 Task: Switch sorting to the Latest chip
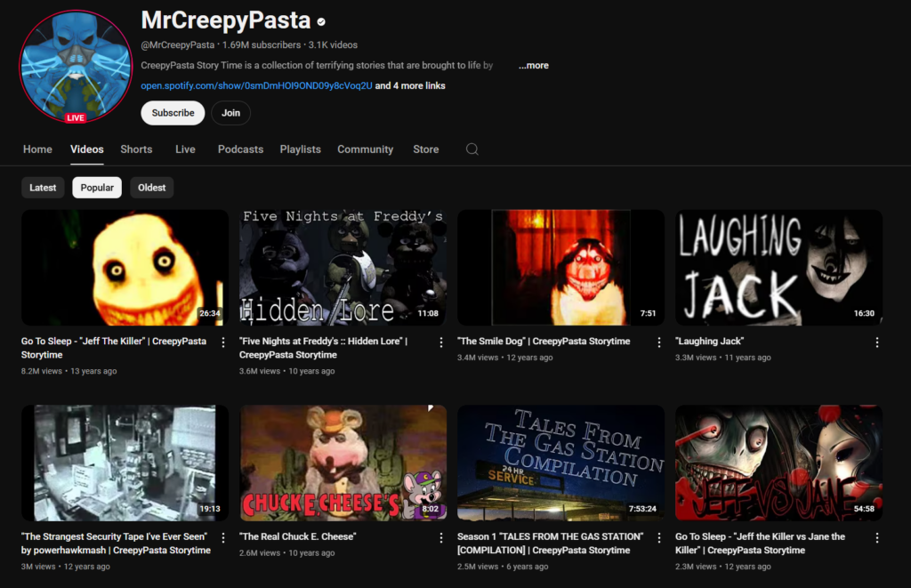pos(43,188)
